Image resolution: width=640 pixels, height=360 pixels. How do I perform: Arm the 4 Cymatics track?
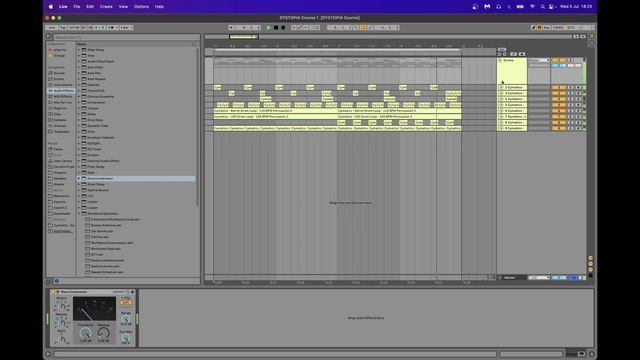(x=578, y=99)
